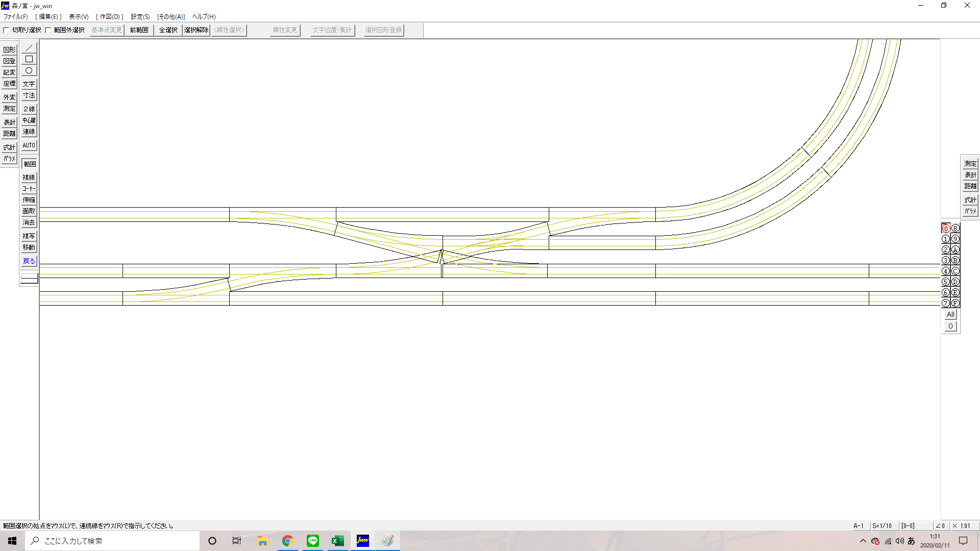Select the line drawing tool icon

(29, 48)
